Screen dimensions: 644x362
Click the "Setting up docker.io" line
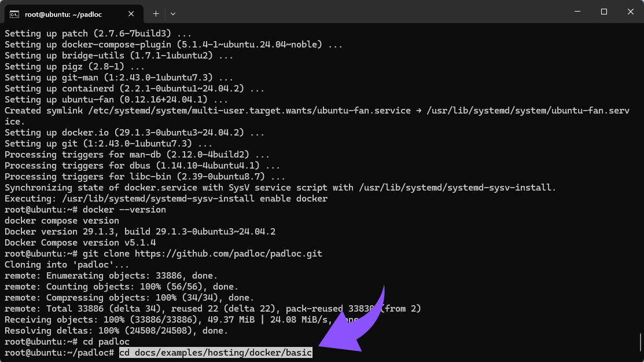tap(135, 132)
